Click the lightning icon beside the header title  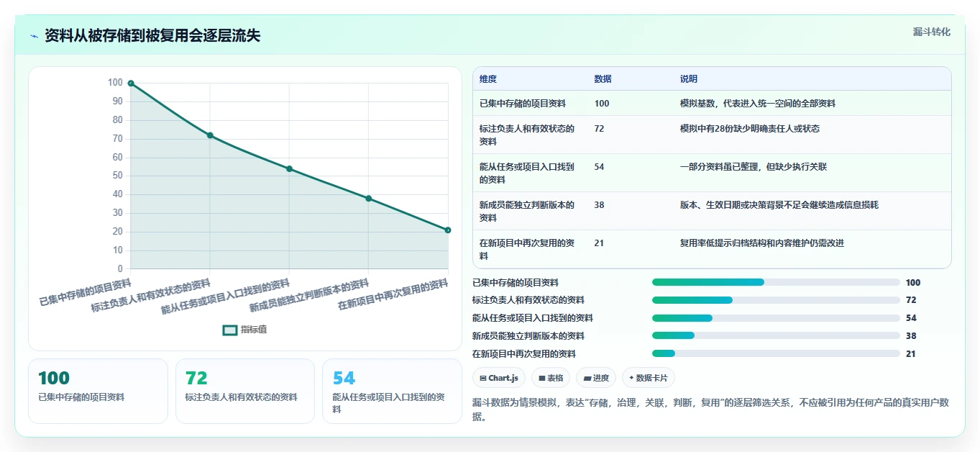(34, 36)
